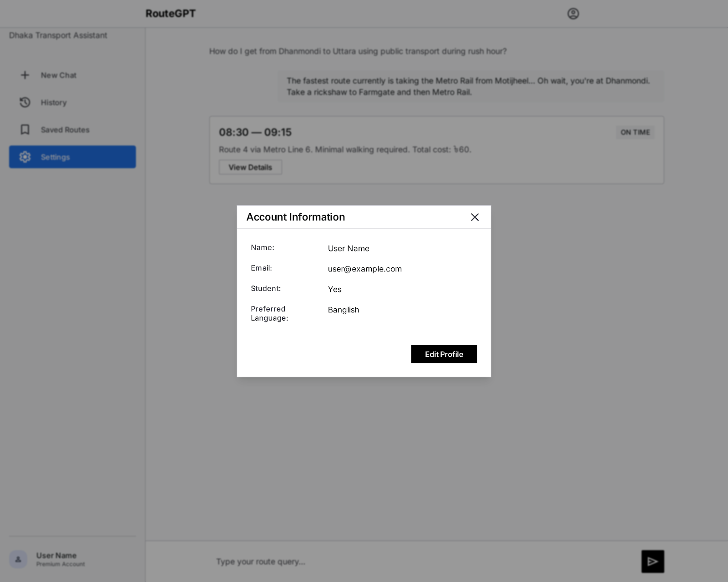Click the Name label in the dialog
The image size is (728, 582).
tap(263, 248)
